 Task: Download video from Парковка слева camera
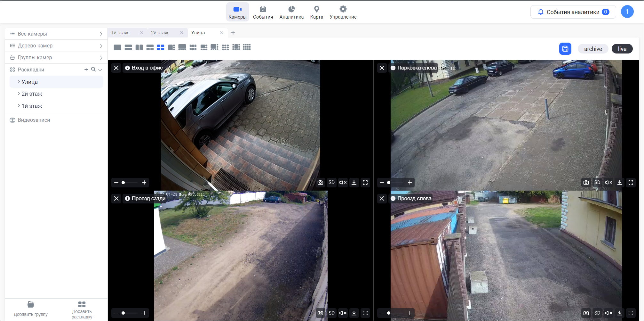620,183
